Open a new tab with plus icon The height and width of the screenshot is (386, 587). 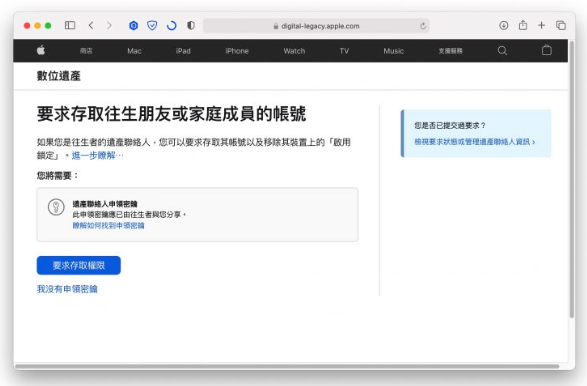click(541, 25)
